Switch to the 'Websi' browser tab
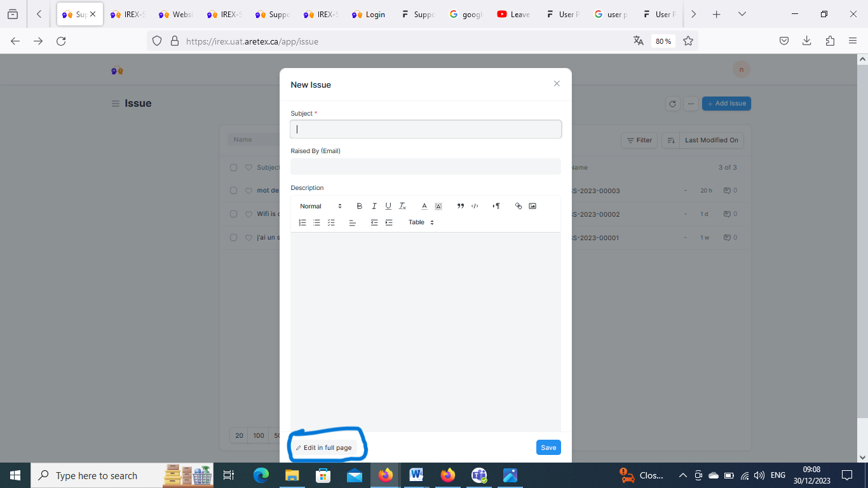Image resolution: width=868 pixels, height=488 pixels. pyautogui.click(x=176, y=14)
